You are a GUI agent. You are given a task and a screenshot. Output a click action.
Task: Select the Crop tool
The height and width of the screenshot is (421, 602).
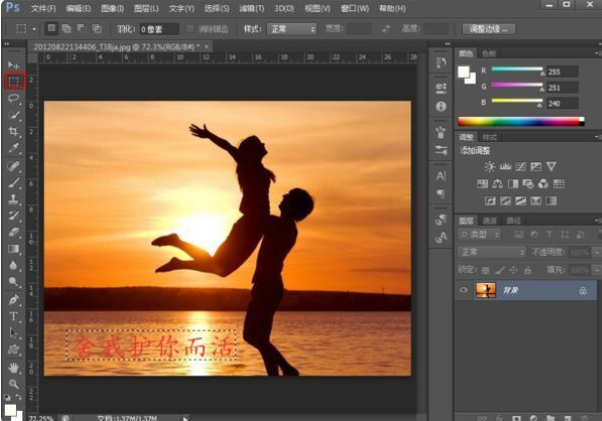point(14,132)
